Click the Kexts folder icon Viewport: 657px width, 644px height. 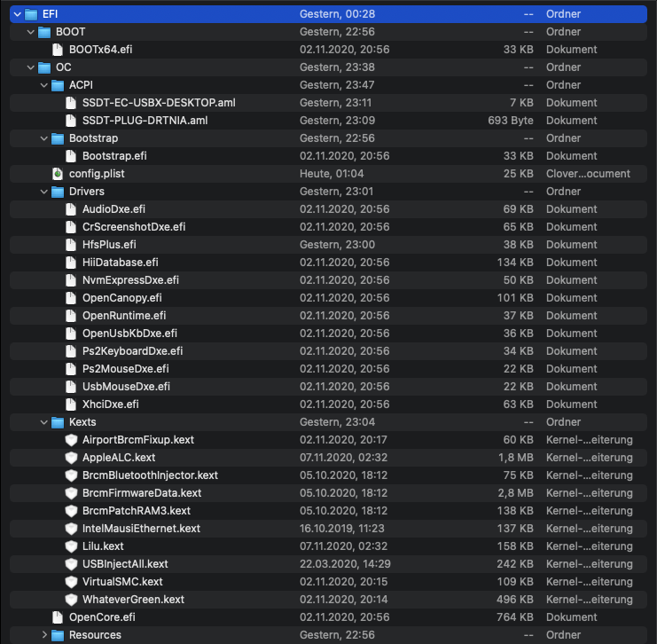pos(58,422)
